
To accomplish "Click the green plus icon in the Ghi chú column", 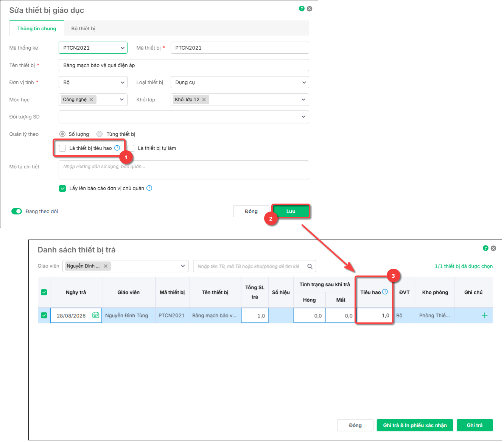I will coord(485,315).
